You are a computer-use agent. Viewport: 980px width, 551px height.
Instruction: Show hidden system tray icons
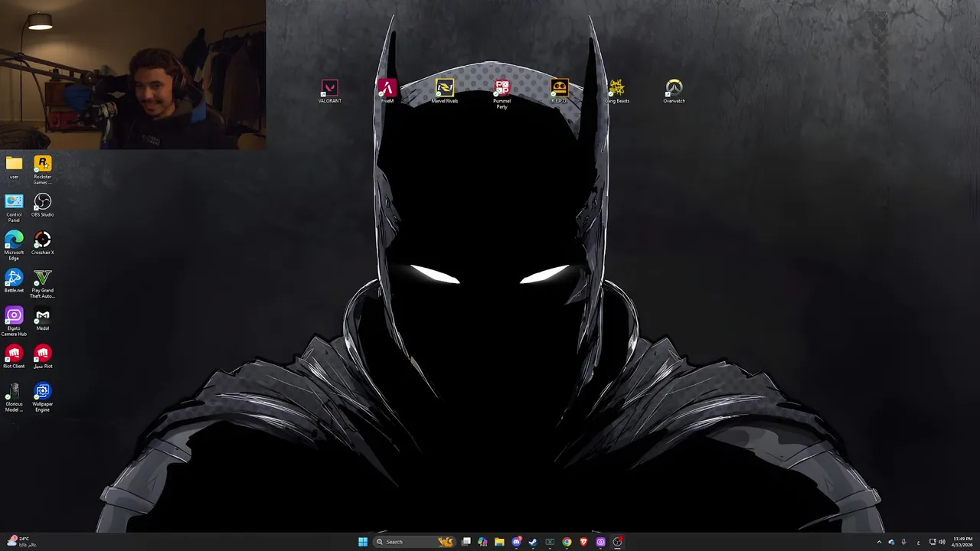tap(879, 542)
